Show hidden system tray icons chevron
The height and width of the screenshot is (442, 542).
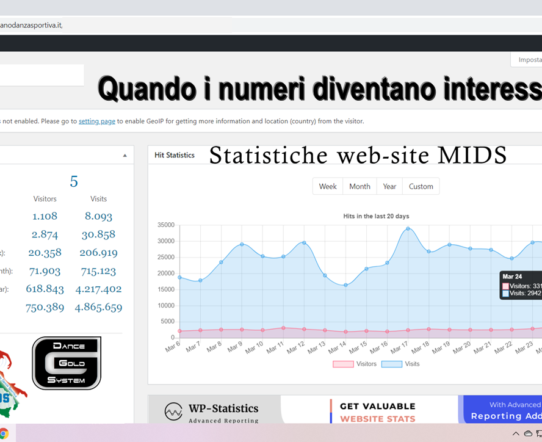point(516,433)
